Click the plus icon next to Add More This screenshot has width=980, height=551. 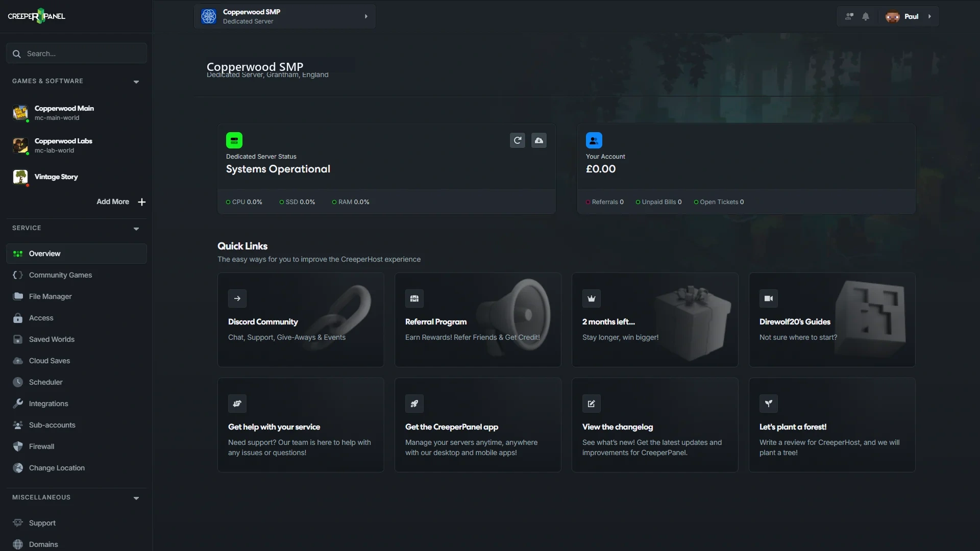point(142,202)
